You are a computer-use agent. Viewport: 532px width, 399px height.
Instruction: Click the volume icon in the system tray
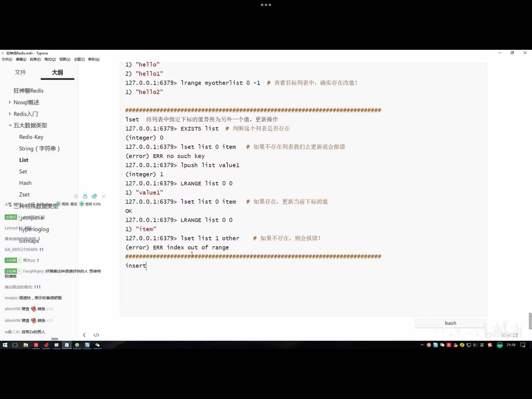475,345
